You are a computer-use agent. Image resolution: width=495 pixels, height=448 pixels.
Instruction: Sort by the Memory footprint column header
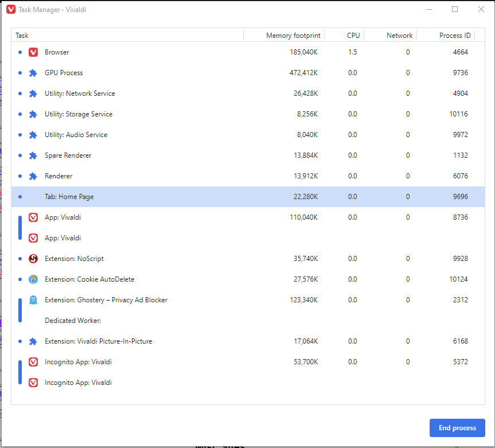tap(284, 36)
